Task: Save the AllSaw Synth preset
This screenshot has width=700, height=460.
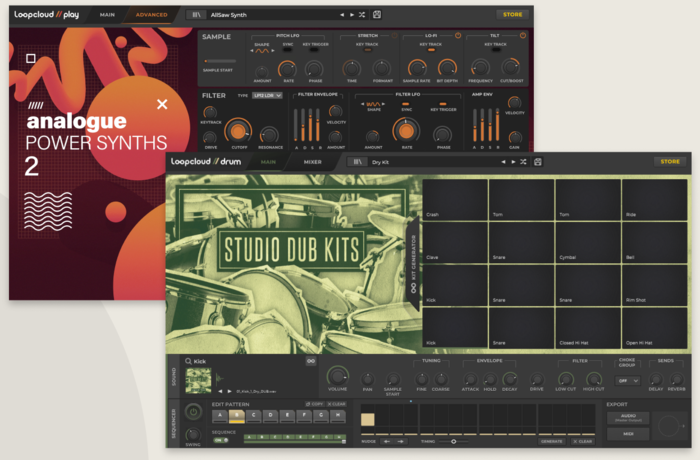Action: [x=376, y=15]
